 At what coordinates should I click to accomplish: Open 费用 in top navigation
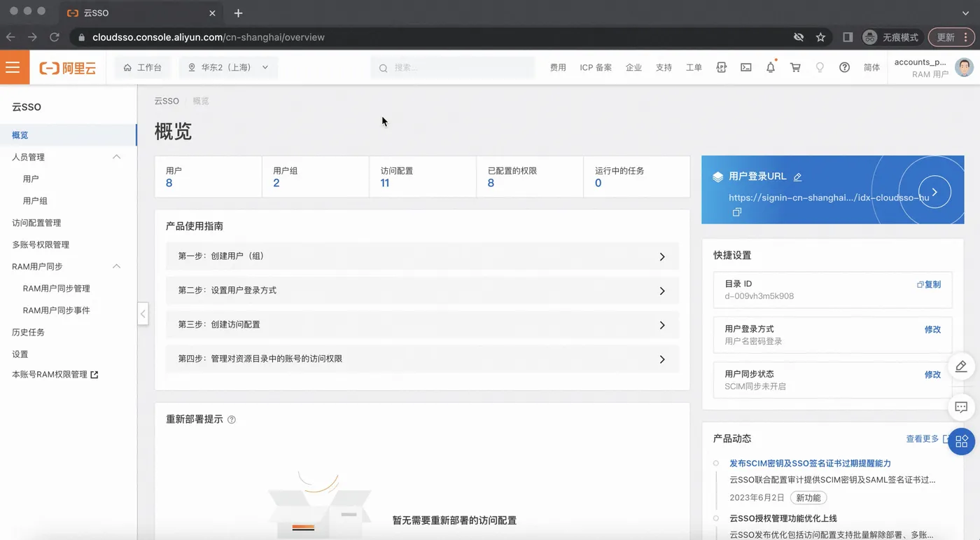558,67
